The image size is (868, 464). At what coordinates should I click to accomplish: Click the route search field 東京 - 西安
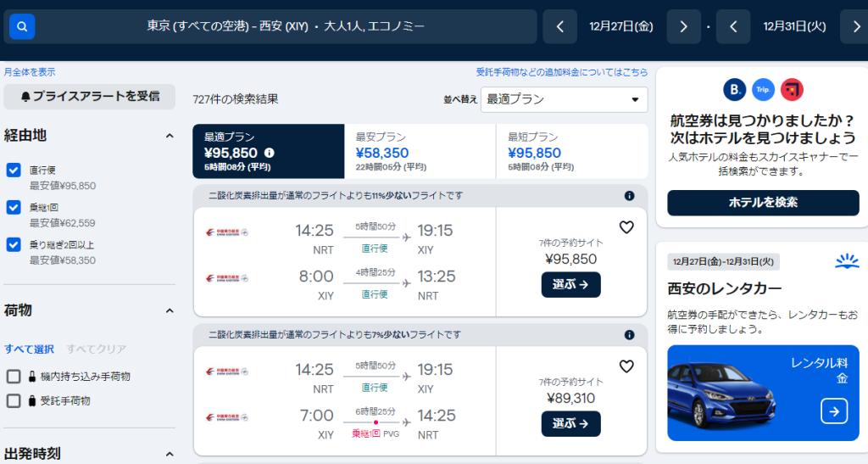[286, 27]
